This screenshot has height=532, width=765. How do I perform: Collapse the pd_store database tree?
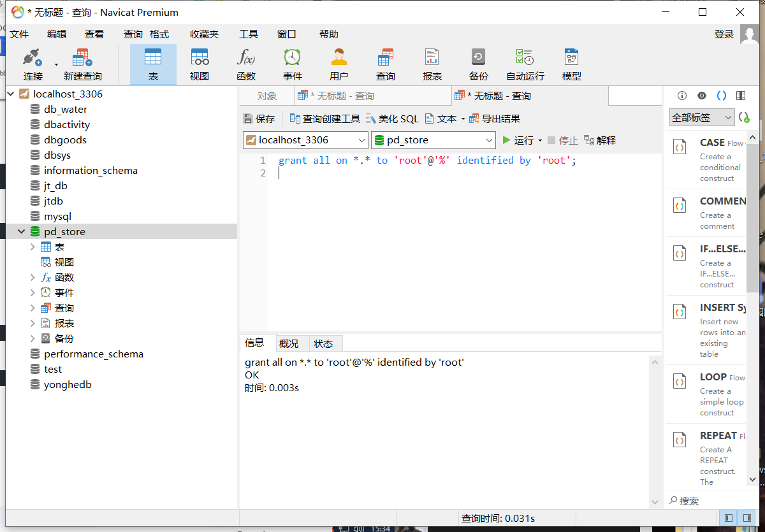tap(21, 231)
